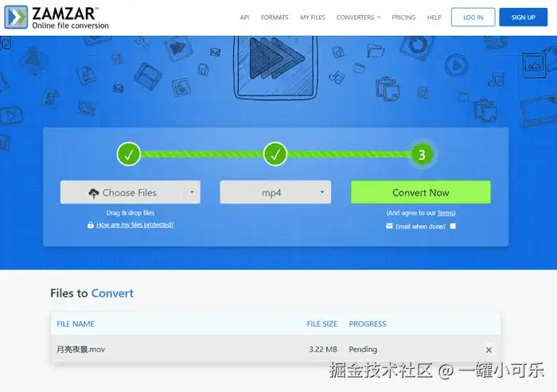Click the SIGN UP button
557x392 pixels.
point(524,17)
